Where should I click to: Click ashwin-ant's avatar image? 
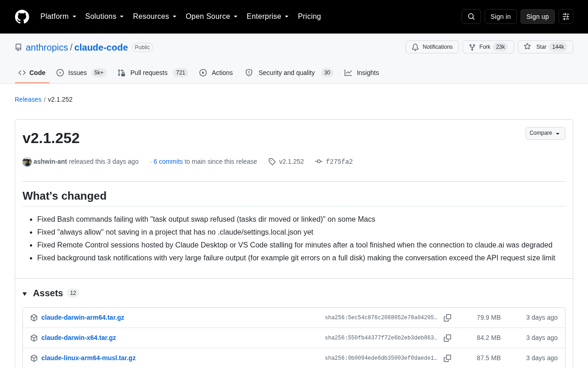27,162
